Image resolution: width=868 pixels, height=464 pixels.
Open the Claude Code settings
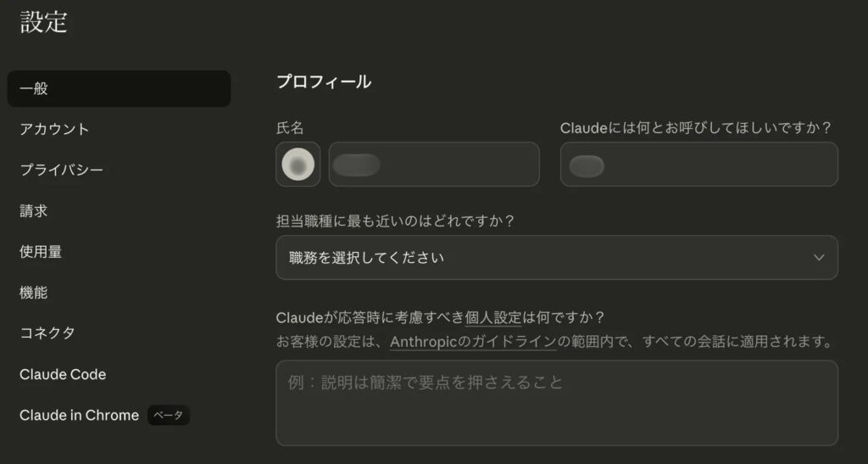(63, 374)
